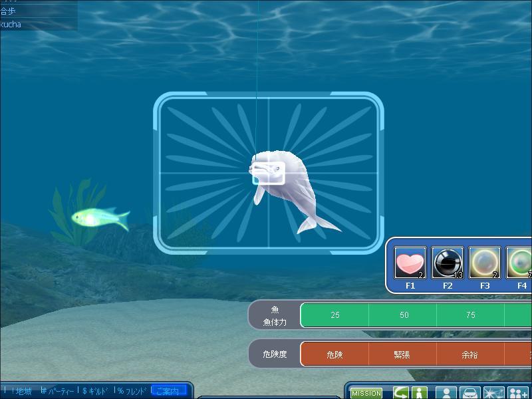The width and height of the screenshot is (532, 399).
Task: Open the car vehicle icon
Action: pyautogui.click(x=470, y=393)
